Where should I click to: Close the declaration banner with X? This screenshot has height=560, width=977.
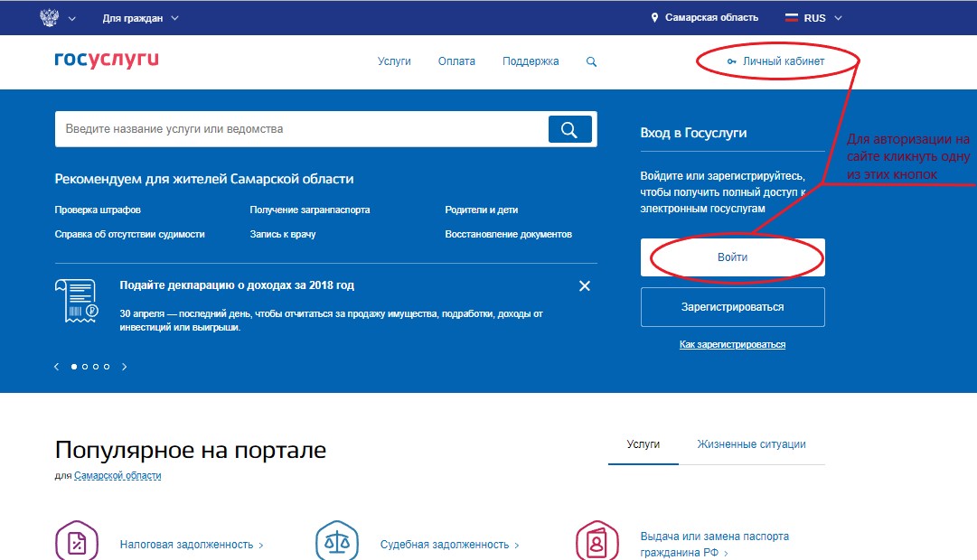coord(585,286)
